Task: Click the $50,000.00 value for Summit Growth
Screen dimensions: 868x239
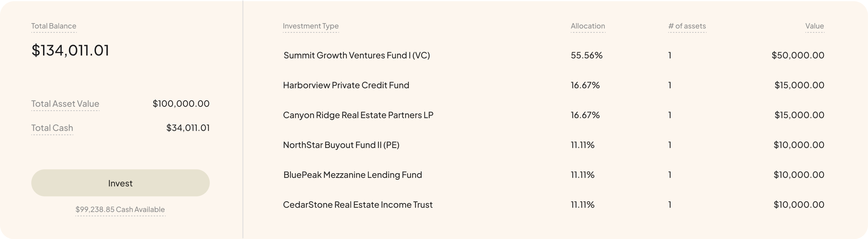Action: pyautogui.click(x=798, y=55)
